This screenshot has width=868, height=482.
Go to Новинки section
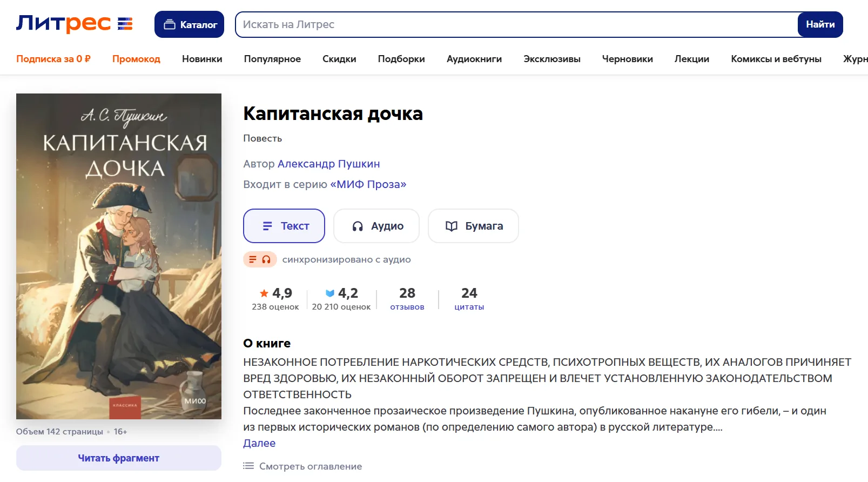click(x=202, y=59)
